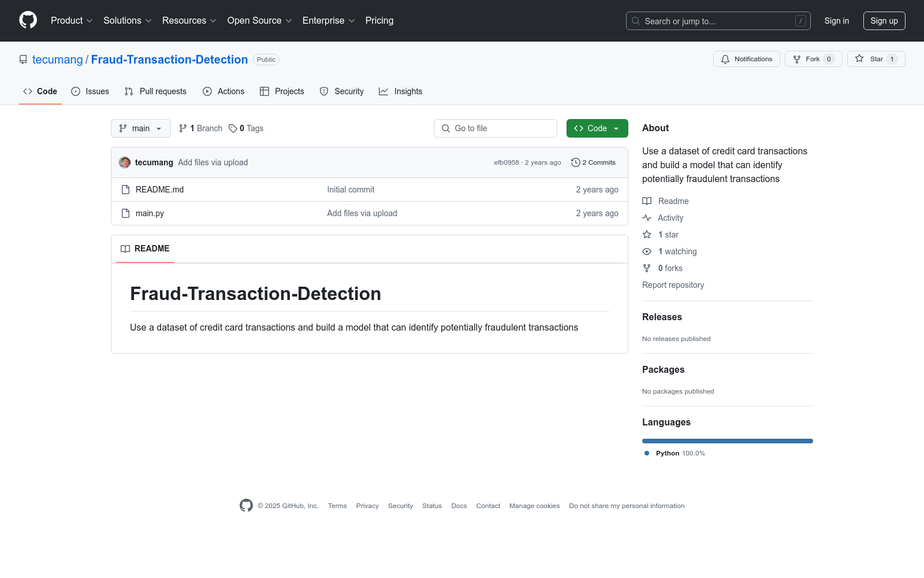Open the Contact footer link
The image size is (924, 578).
pos(488,506)
